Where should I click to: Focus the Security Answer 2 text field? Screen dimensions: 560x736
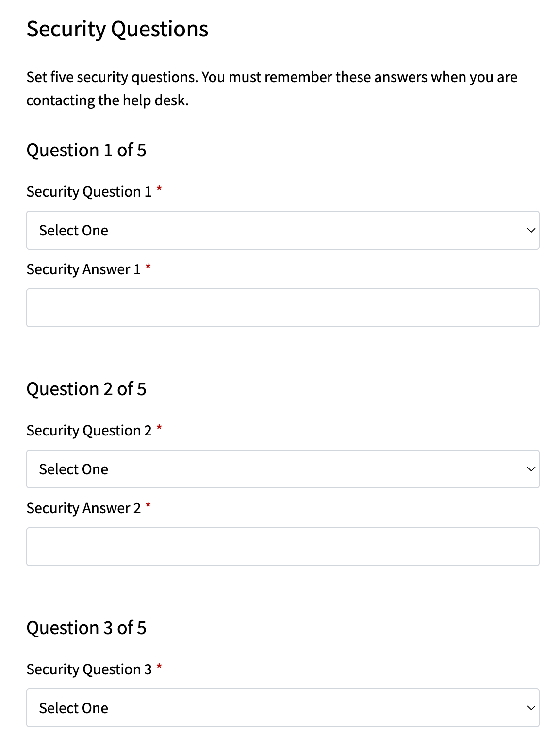(x=283, y=547)
